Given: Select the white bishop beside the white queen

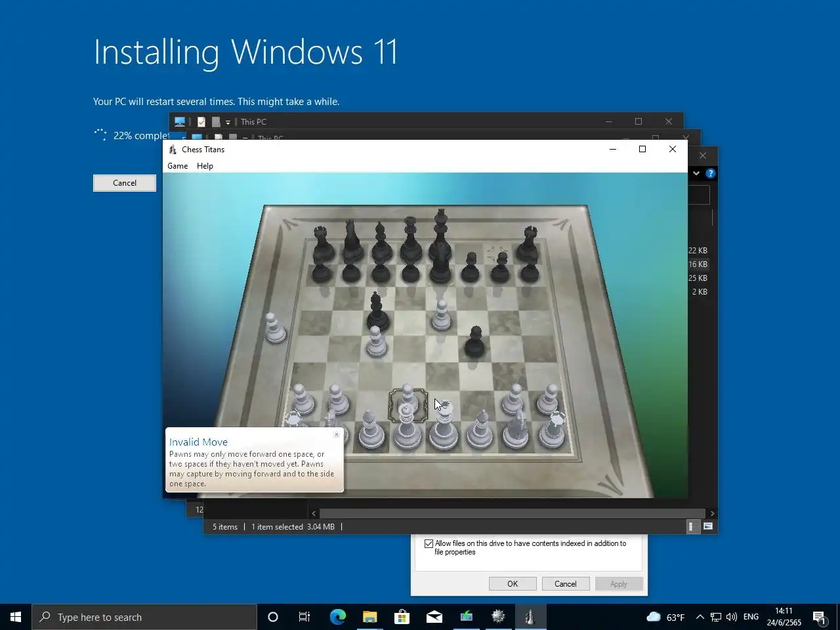Looking at the screenshot, I should point(371,430).
